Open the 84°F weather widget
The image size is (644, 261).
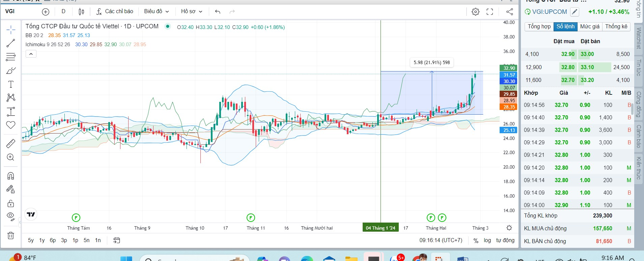click(x=22, y=258)
